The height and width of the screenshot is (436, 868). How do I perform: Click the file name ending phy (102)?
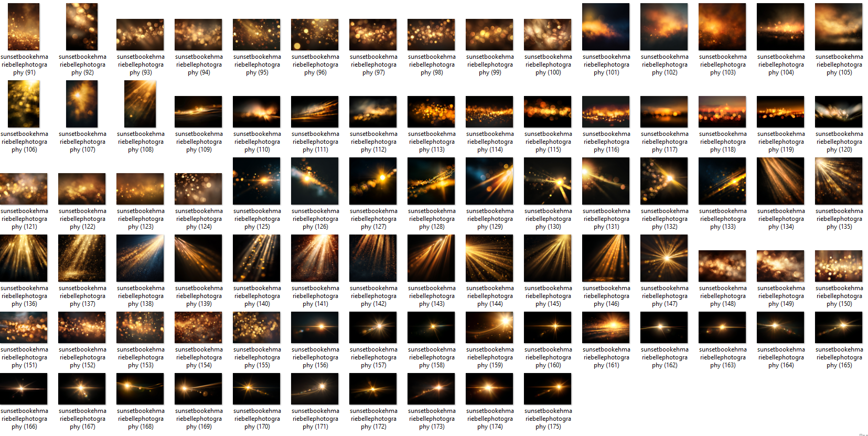pos(665,65)
